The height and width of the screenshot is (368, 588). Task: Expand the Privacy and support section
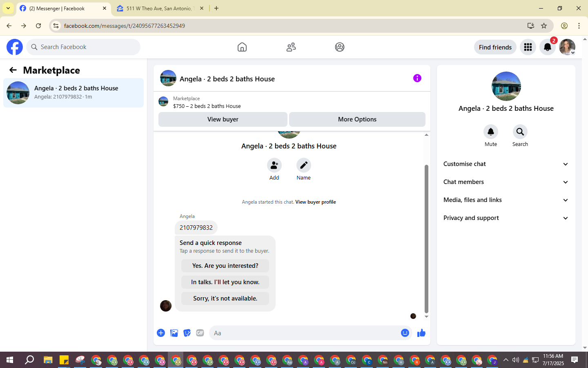[x=506, y=218]
